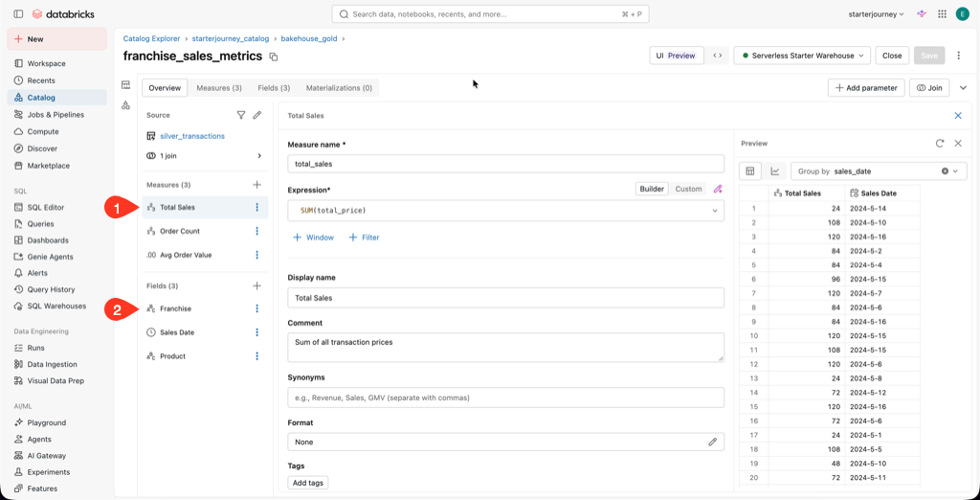
Task: Generate expression with AI wand icon
Action: click(x=718, y=189)
